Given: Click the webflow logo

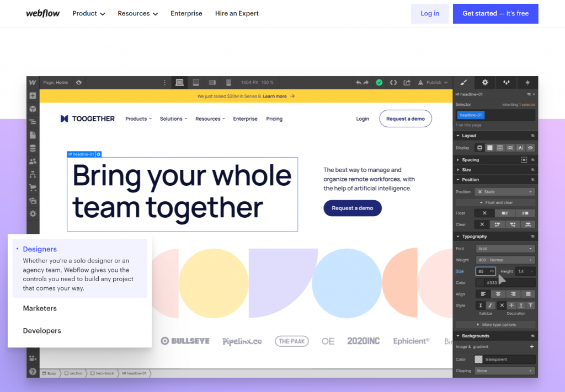Looking at the screenshot, I should pyautogui.click(x=43, y=13).
